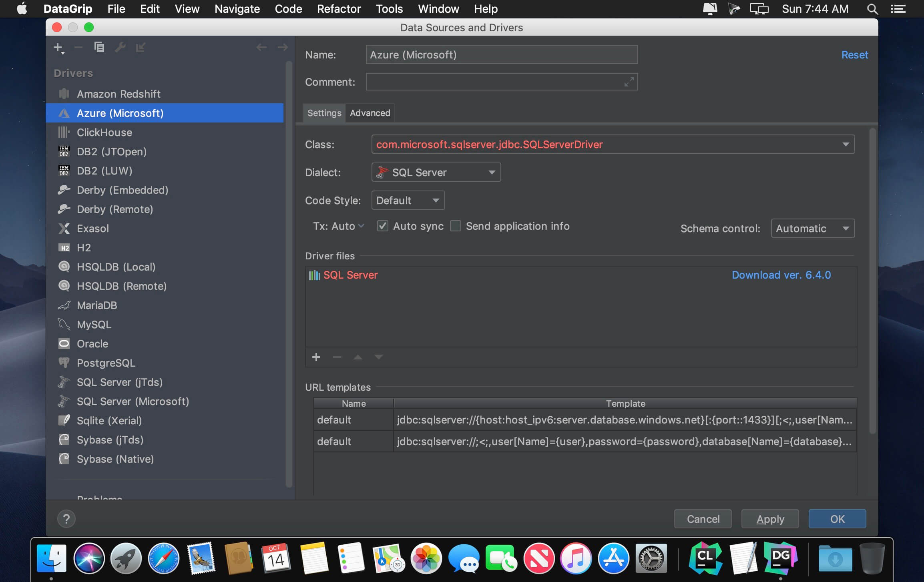The image size is (924, 582).
Task: Click Download ver. 6.4.0 link
Action: pos(781,275)
